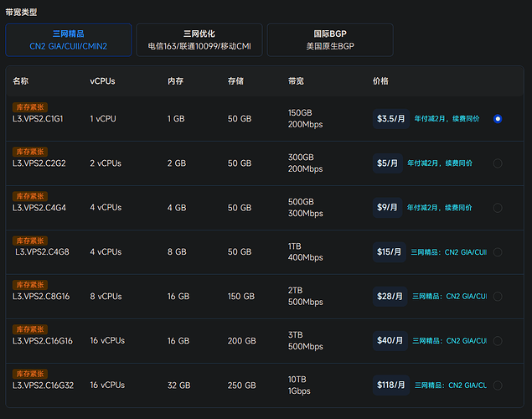Click the 库存紧张 tag on L3.VPS2.C1G1
Screen dimensions: 532x419
[30, 107]
